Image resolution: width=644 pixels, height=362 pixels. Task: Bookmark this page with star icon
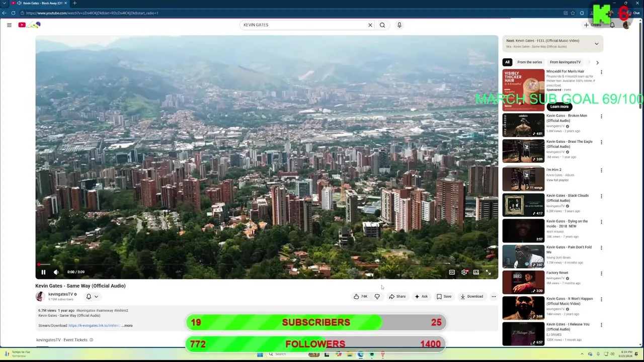pyautogui.click(x=572, y=13)
